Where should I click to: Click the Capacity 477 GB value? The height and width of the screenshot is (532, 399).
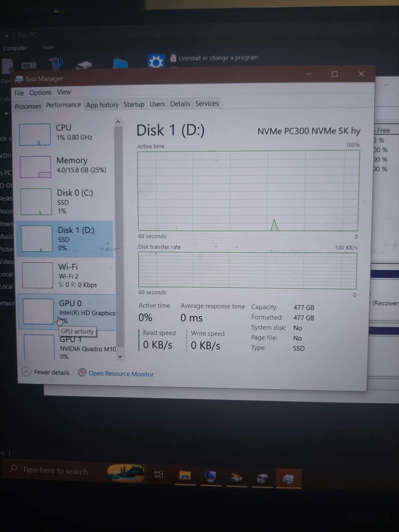[x=304, y=307]
